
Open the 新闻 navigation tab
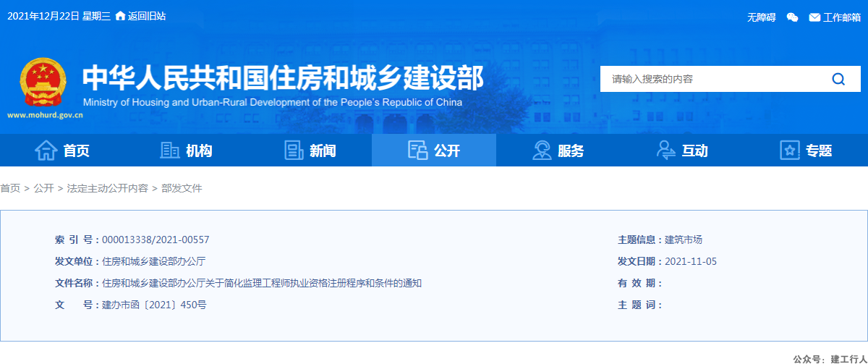(x=310, y=151)
